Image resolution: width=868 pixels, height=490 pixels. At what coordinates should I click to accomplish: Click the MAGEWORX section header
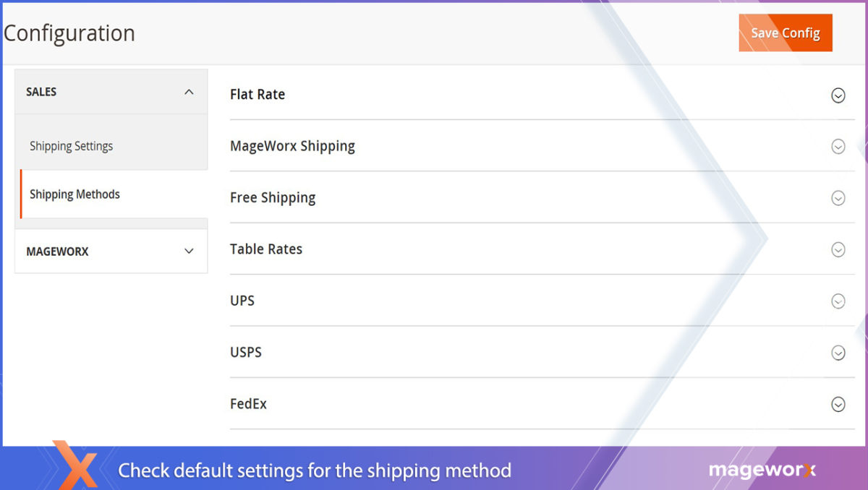58,251
